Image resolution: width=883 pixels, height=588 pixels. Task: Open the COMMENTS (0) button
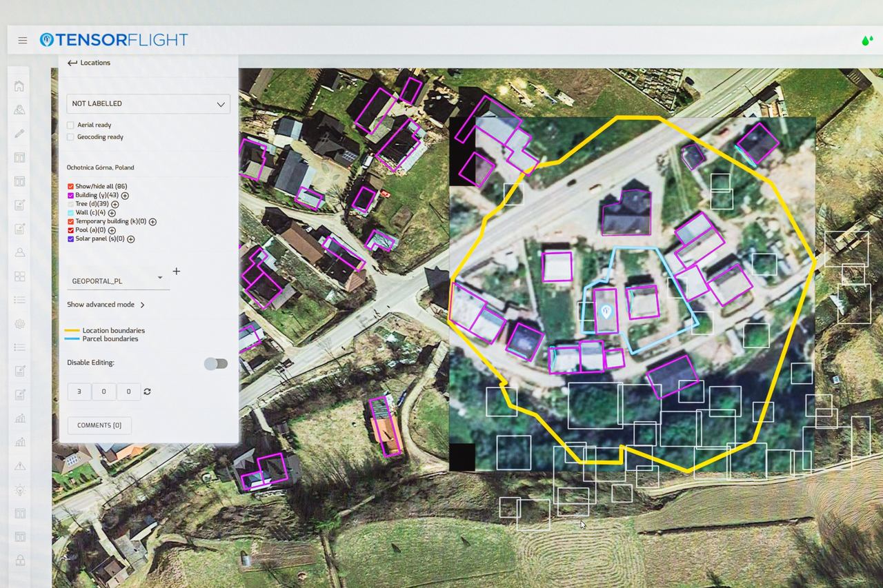point(99,425)
